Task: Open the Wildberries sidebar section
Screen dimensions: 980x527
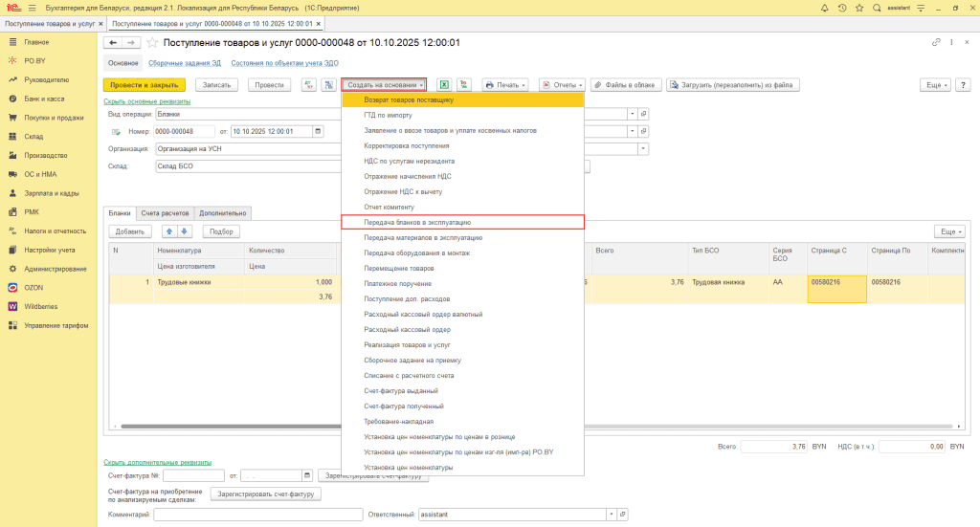Action: coord(41,306)
